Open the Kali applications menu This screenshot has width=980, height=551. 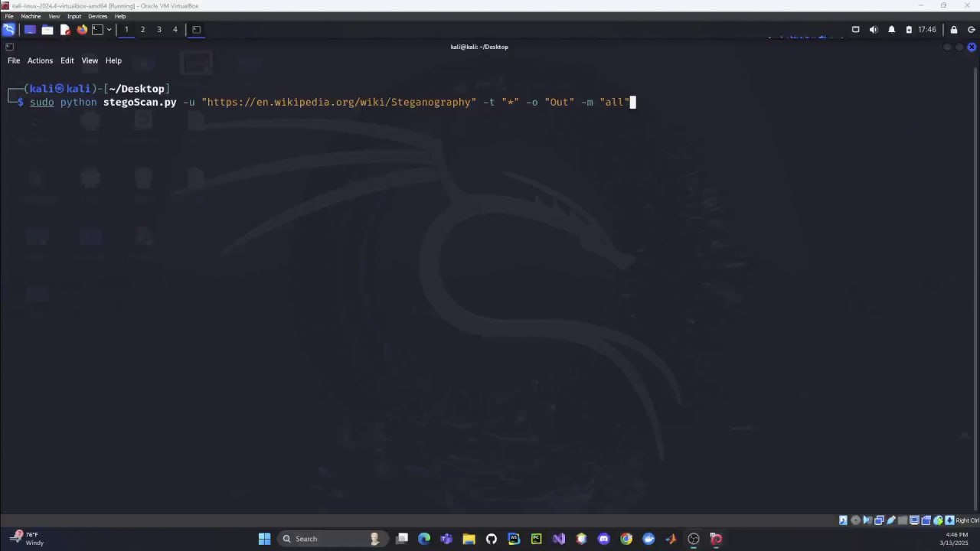pyautogui.click(x=8, y=30)
